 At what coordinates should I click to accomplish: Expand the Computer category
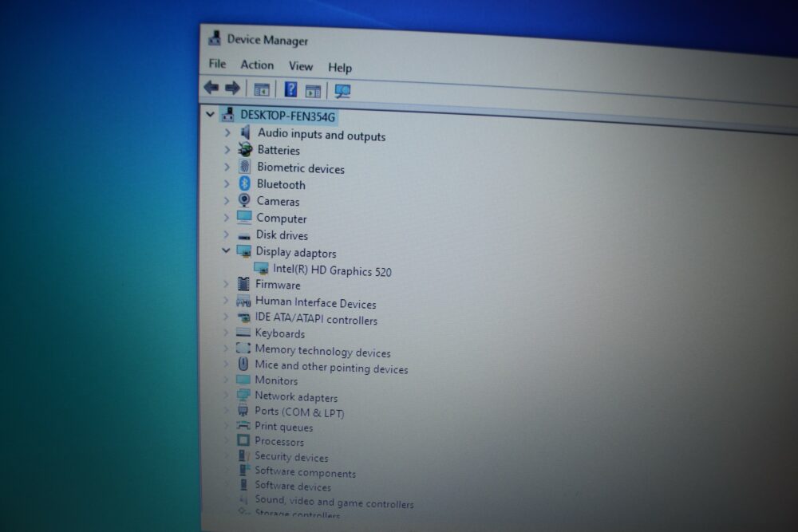click(x=227, y=217)
